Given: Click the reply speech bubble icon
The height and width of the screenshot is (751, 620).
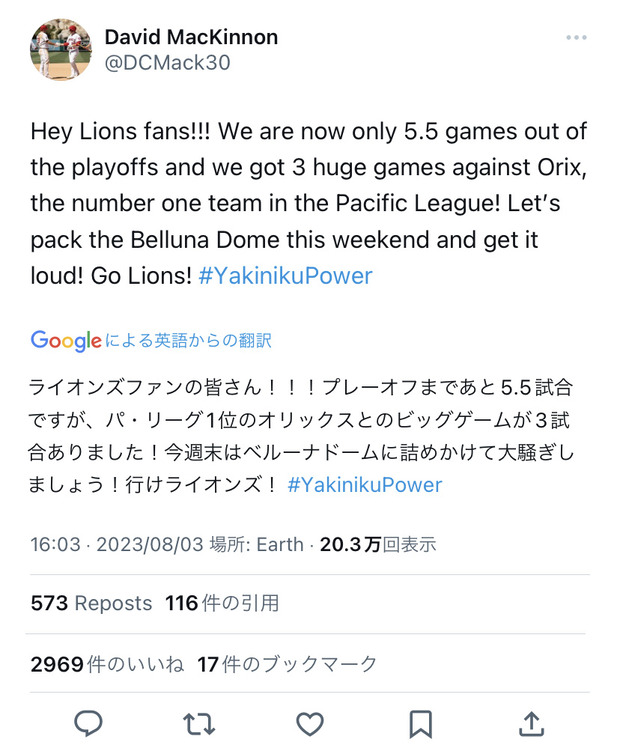Looking at the screenshot, I should point(88,723).
